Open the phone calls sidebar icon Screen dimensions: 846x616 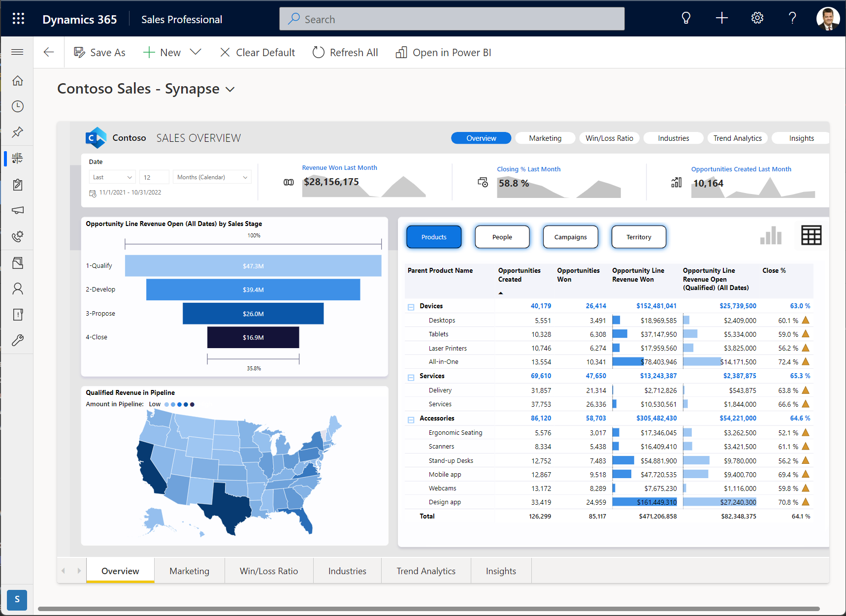[18, 236]
